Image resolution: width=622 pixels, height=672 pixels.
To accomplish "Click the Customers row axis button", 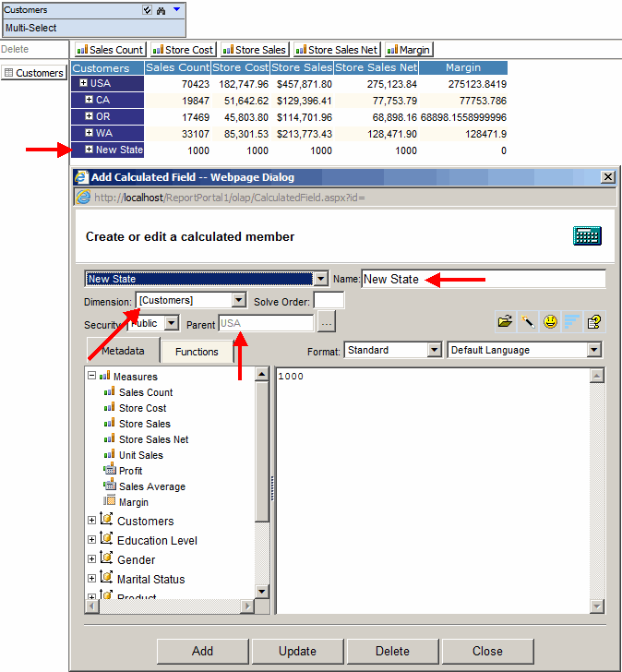I will [34, 72].
